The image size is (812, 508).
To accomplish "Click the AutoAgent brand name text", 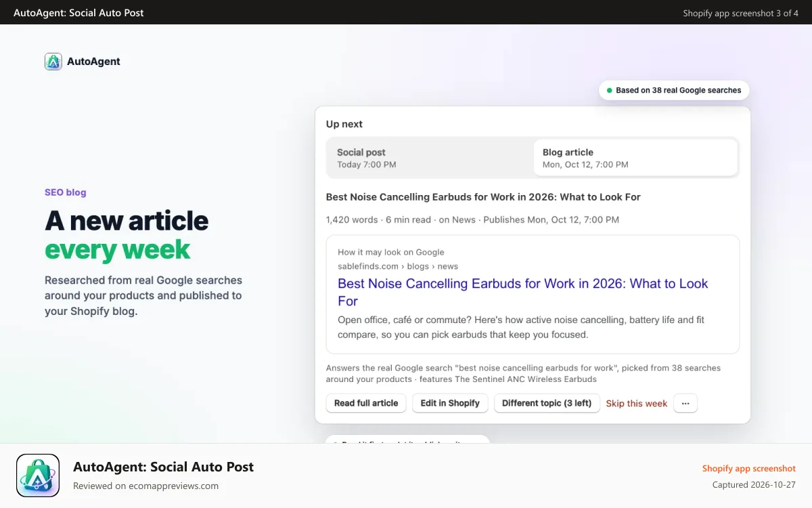I will 93,62.
